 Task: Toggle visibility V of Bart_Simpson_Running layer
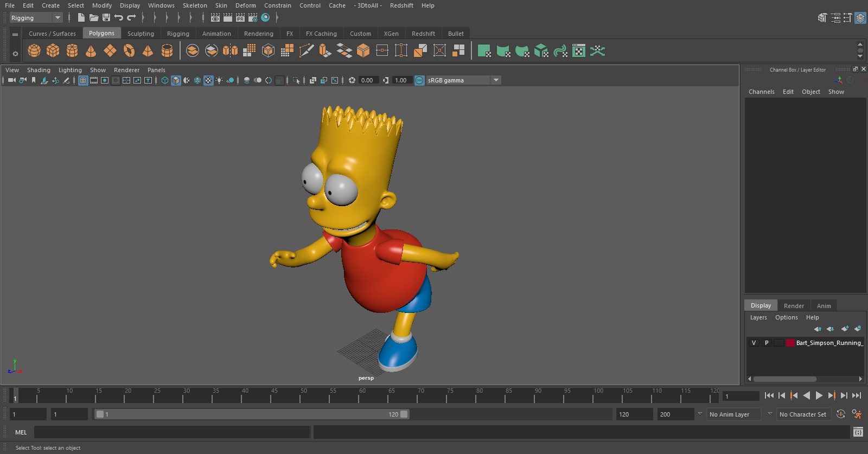coord(754,343)
